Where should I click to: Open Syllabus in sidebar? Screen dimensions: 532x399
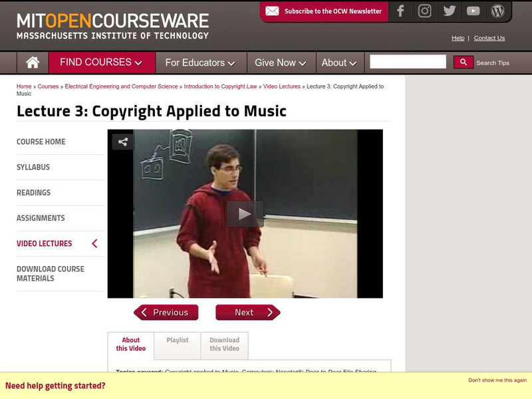pyautogui.click(x=33, y=168)
